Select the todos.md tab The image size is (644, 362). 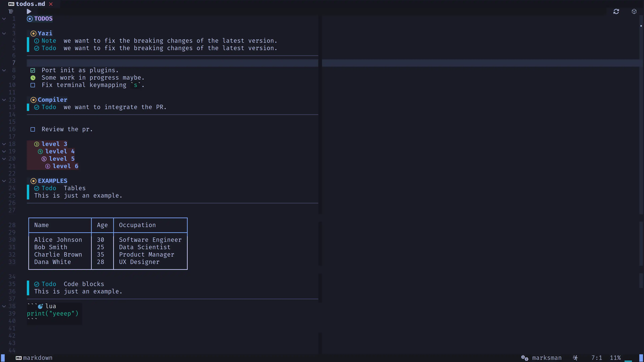click(x=31, y=4)
